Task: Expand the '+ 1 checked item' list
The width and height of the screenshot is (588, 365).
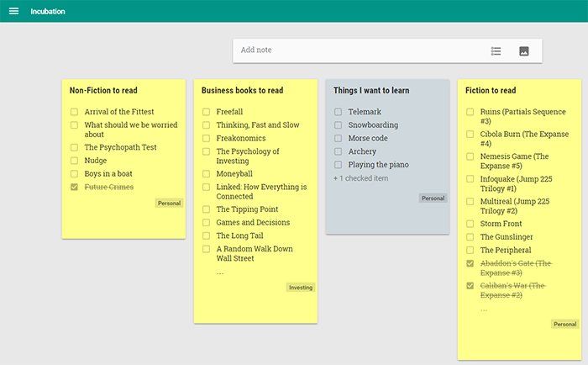Action: (360, 178)
